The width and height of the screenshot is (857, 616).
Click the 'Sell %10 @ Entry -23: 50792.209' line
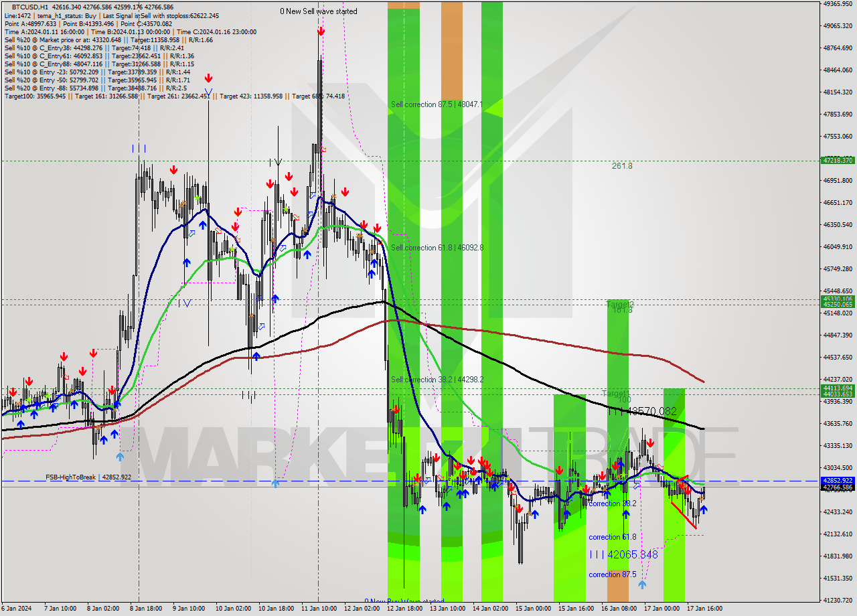[97, 72]
